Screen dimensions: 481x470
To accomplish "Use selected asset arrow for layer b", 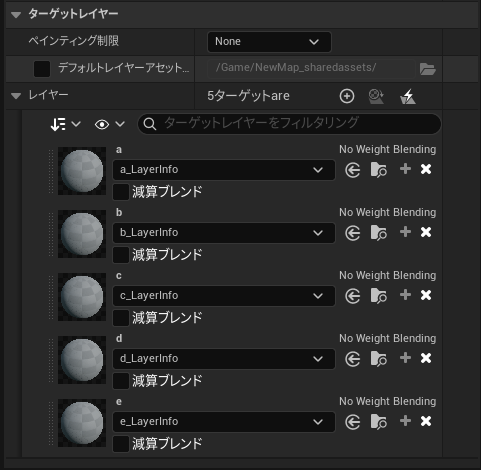I will point(353,233).
